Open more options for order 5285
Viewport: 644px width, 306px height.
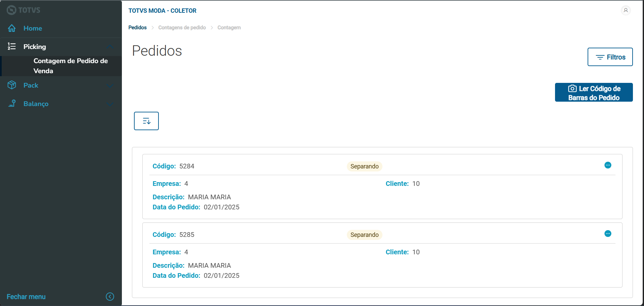click(608, 234)
